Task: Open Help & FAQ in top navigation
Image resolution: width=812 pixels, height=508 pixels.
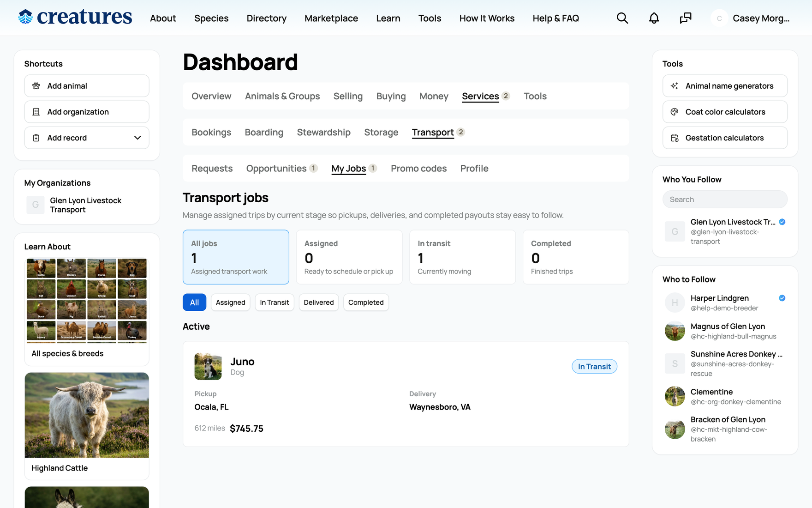Action: point(555,18)
